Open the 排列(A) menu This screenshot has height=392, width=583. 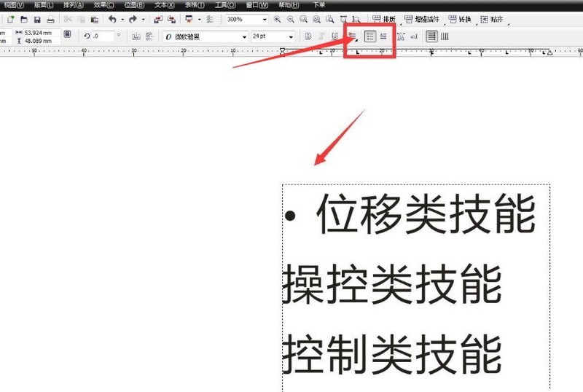74,5
